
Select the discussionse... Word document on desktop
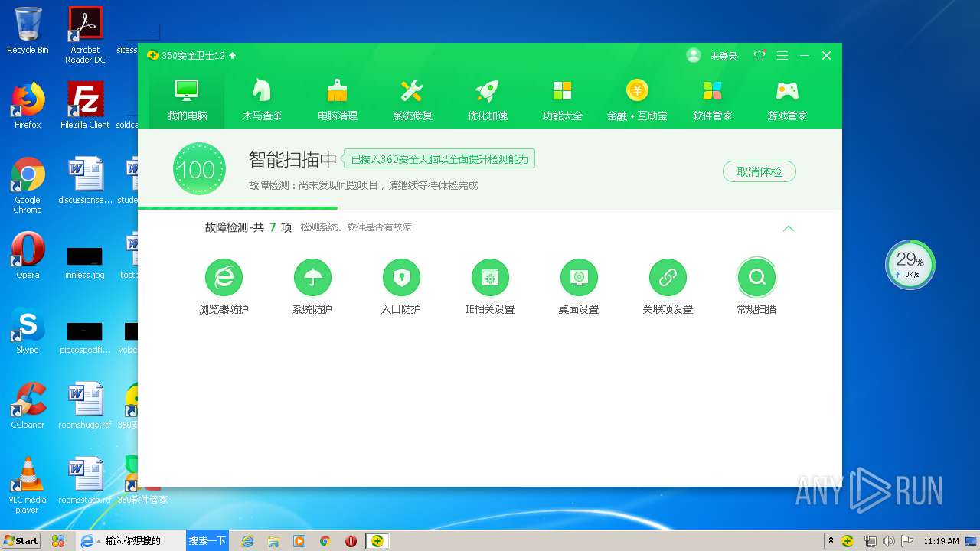coord(85,181)
